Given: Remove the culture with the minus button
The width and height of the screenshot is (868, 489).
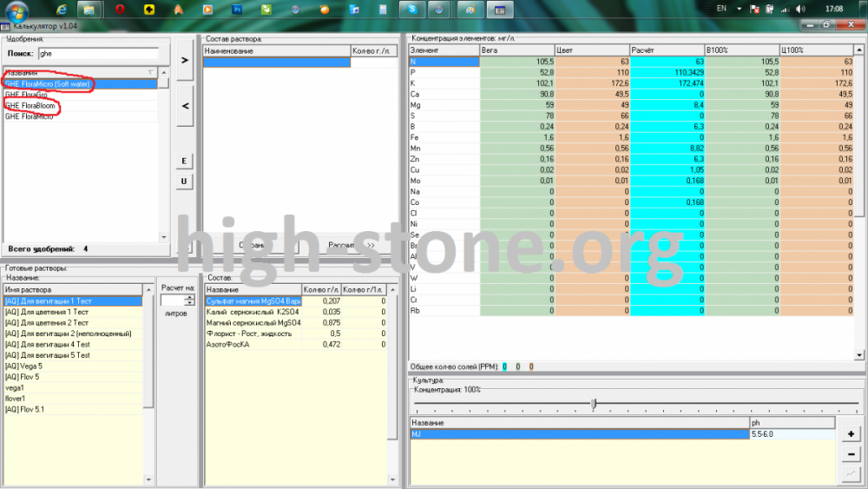Looking at the screenshot, I should coord(851,454).
